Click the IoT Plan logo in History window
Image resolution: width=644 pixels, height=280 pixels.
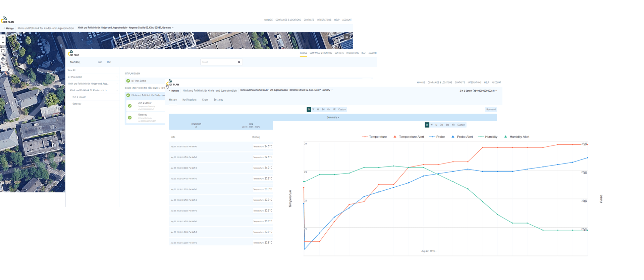coord(173,83)
